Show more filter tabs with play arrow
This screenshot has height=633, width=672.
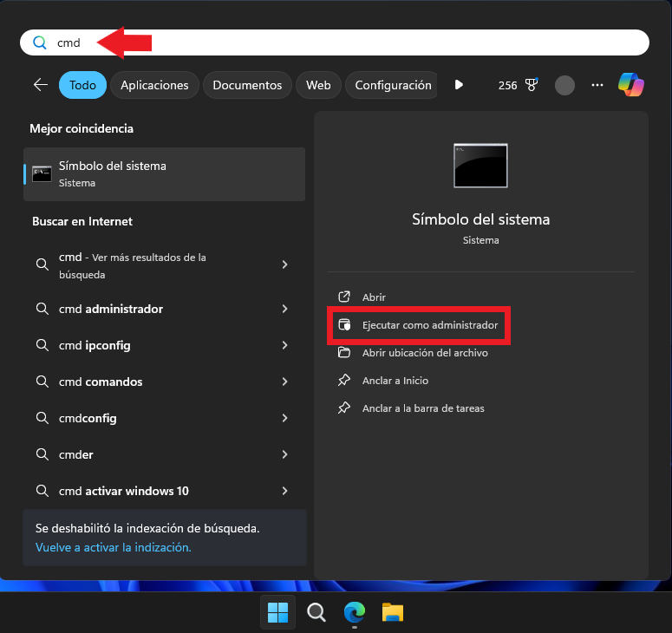[459, 85]
